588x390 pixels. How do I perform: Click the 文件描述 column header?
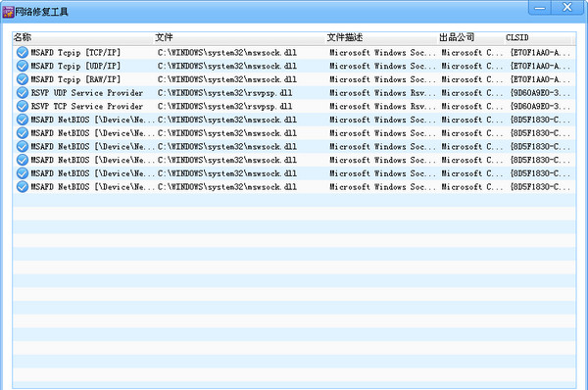coord(382,37)
